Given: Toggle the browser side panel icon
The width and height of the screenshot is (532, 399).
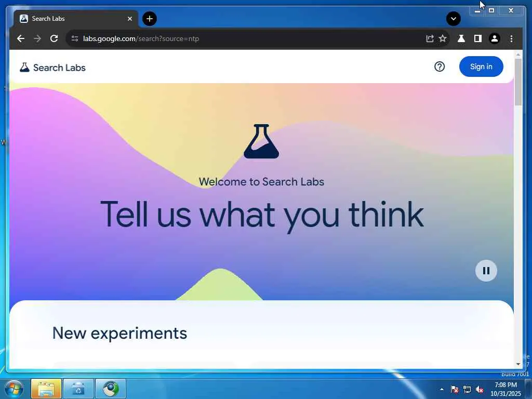Looking at the screenshot, I should pos(478,38).
